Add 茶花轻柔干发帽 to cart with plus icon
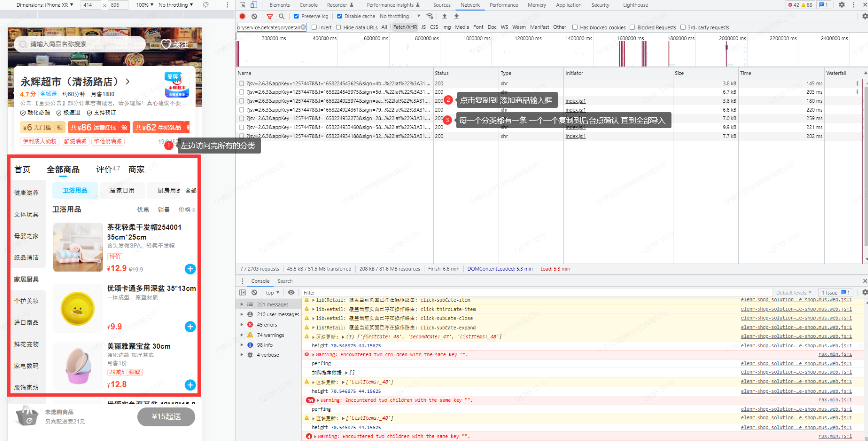This screenshot has width=868, height=441. tap(190, 269)
